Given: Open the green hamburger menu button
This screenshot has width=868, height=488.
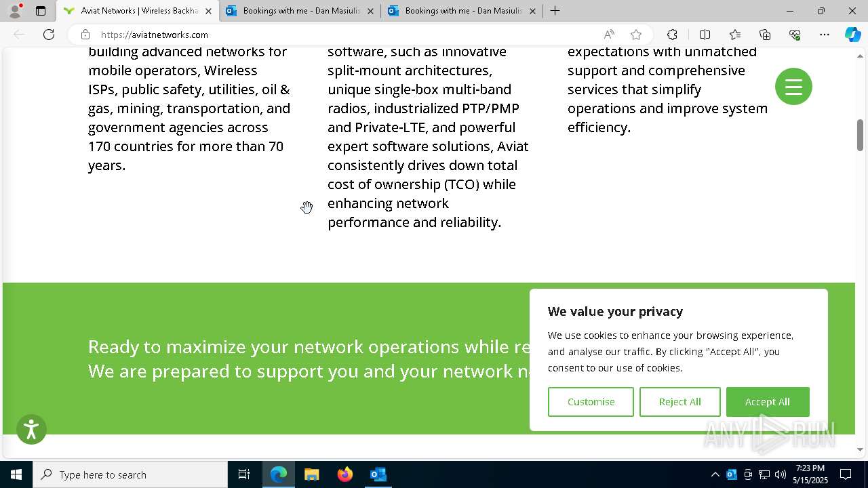Looking at the screenshot, I should coord(793,86).
